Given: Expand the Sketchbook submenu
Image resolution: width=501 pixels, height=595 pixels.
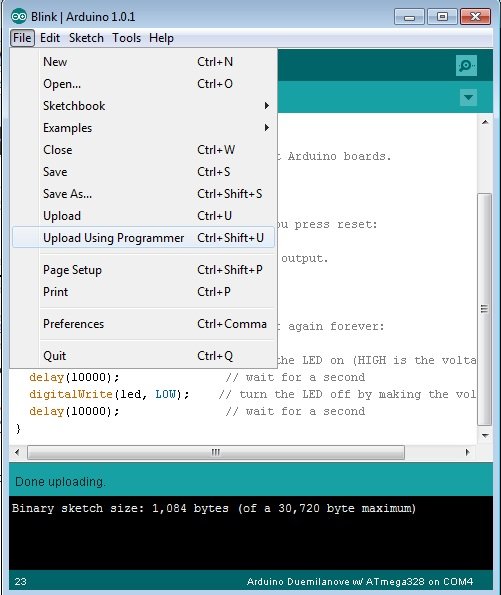Looking at the screenshot, I should click(143, 106).
